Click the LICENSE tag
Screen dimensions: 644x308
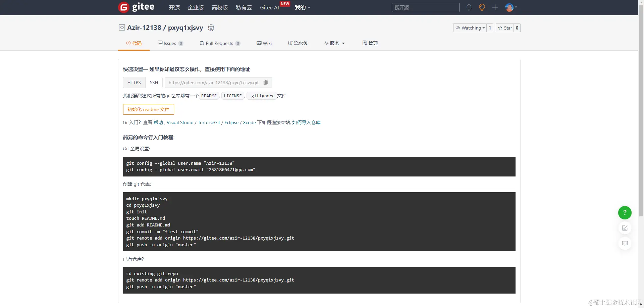click(233, 96)
